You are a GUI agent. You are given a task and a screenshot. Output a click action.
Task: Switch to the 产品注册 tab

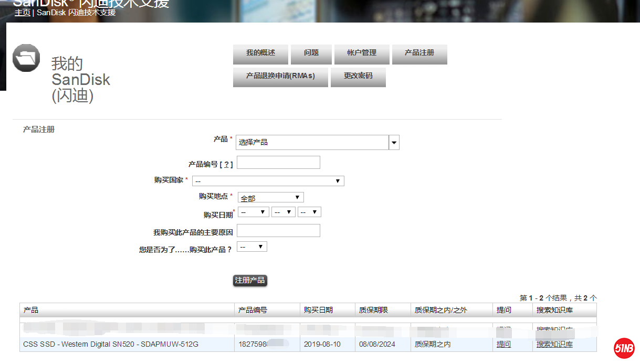tap(419, 53)
